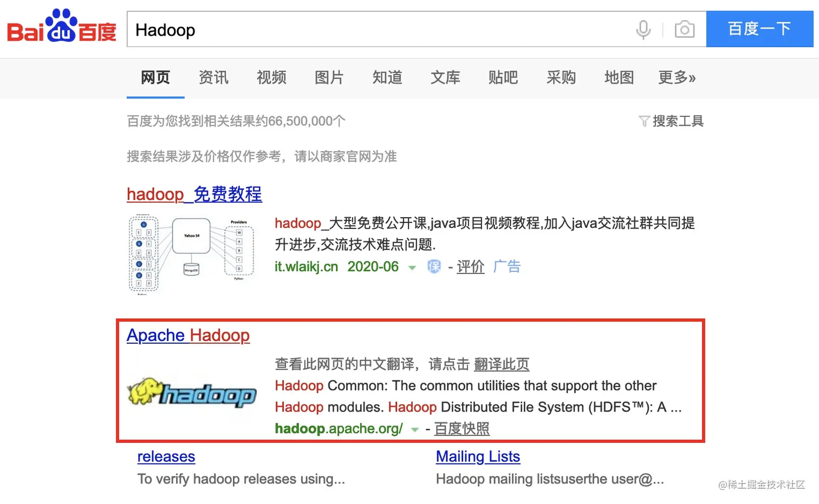Go to the 图片 tab
This screenshot has width=819, height=504.
pos(329,77)
